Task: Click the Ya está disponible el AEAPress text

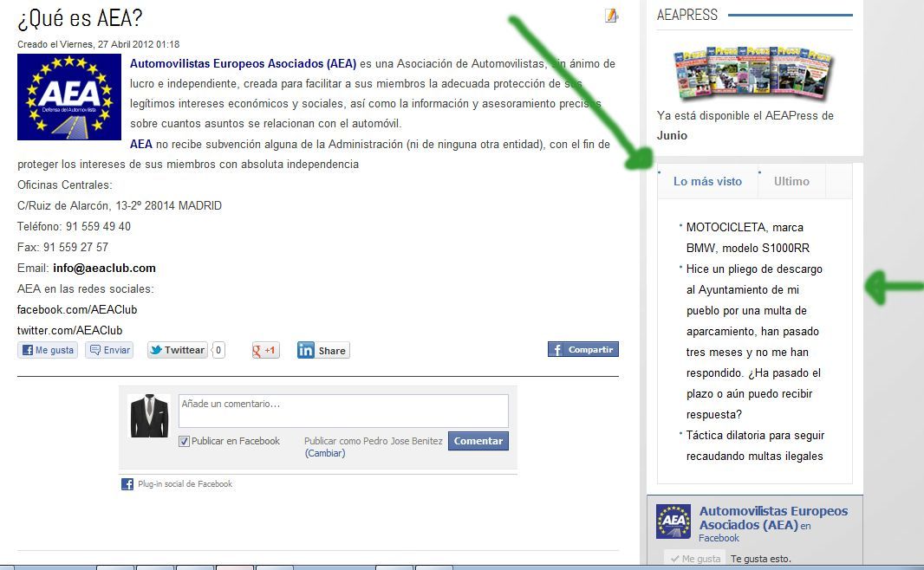Action: click(x=745, y=115)
